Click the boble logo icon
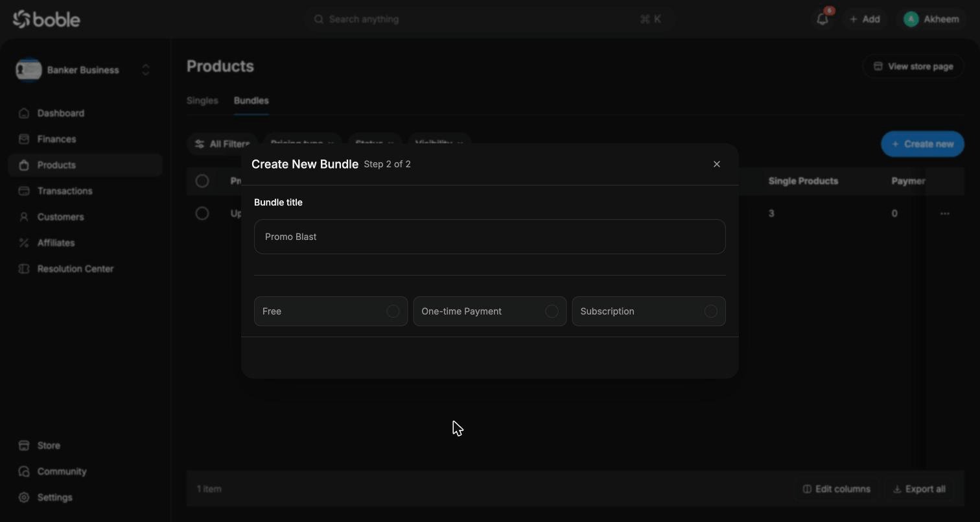980x522 pixels. pos(21,19)
